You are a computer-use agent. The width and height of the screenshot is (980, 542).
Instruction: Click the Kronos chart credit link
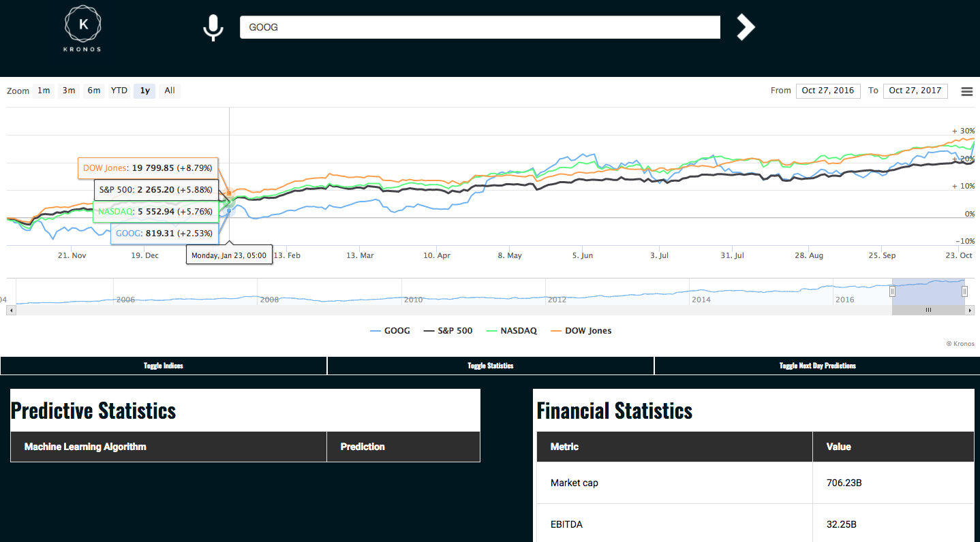click(x=960, y=344)
